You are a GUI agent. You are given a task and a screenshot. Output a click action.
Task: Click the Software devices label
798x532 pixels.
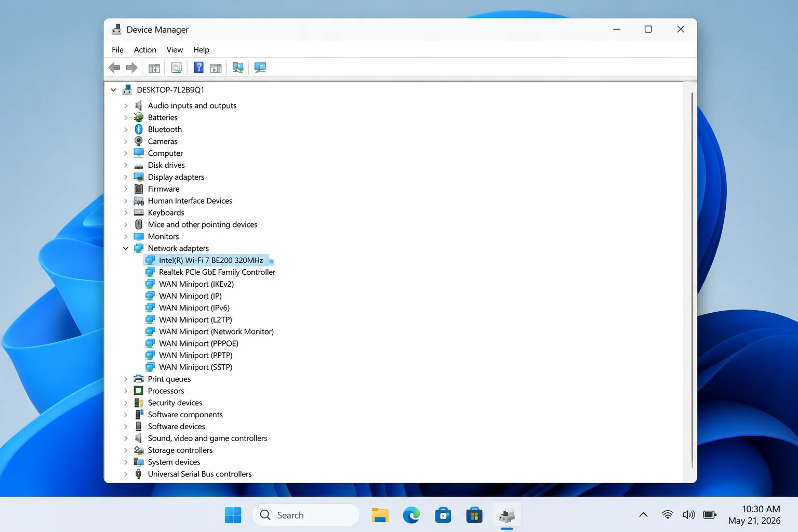click(x=177, y=427)
